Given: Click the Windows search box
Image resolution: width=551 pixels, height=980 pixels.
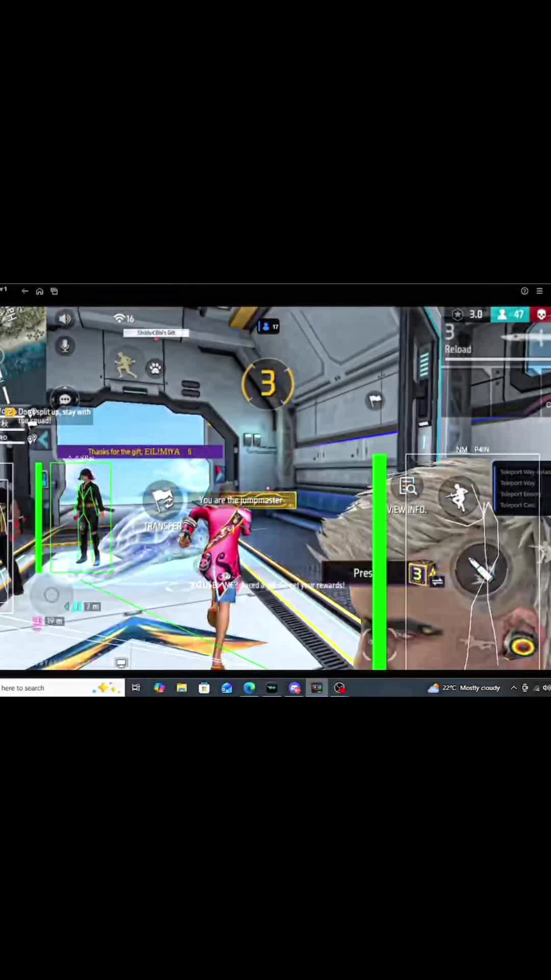Looking at the screenshot, I should click(x=62, y=688).
